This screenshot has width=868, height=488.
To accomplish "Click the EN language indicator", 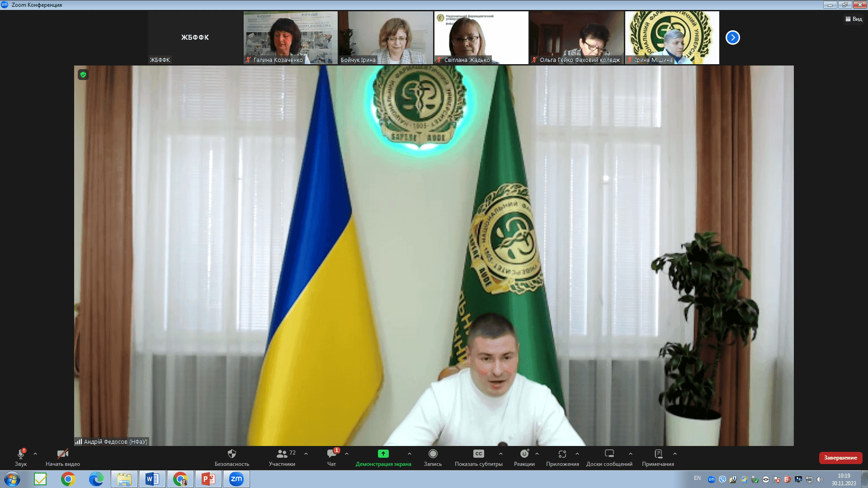I will point(698,478).
